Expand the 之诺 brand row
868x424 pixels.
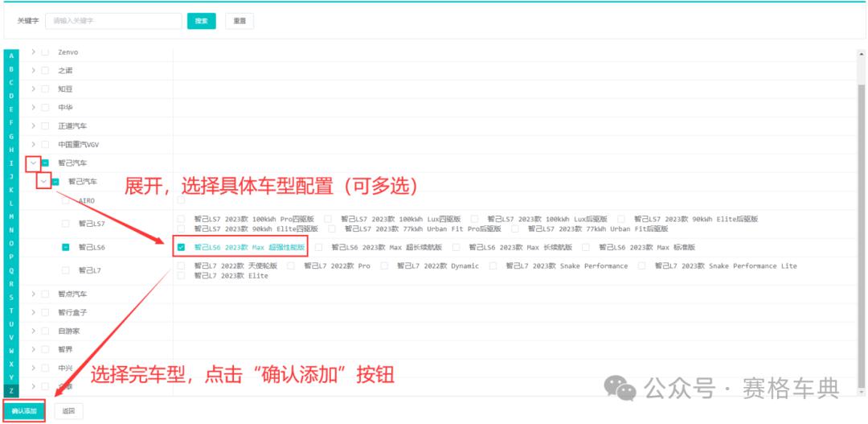coord(33,70)
